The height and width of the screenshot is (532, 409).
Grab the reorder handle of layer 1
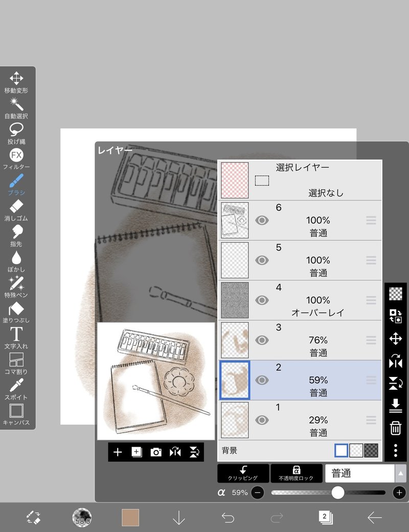point(371,420)
